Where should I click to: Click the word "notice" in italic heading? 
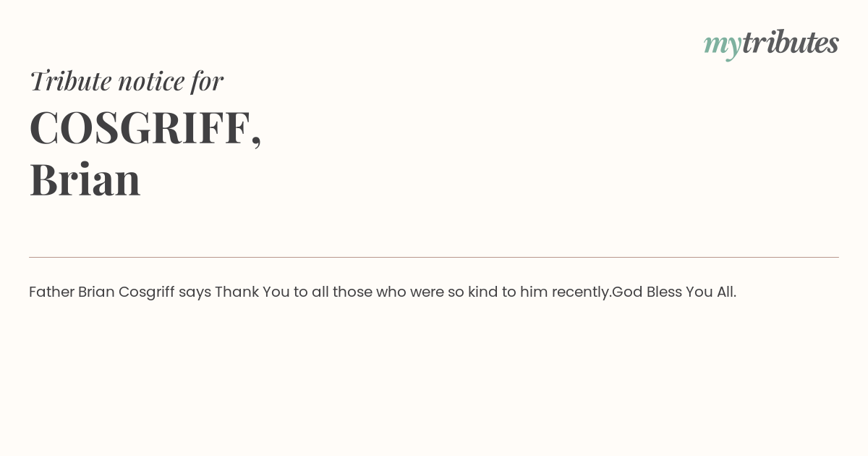[x=151, y=82]
